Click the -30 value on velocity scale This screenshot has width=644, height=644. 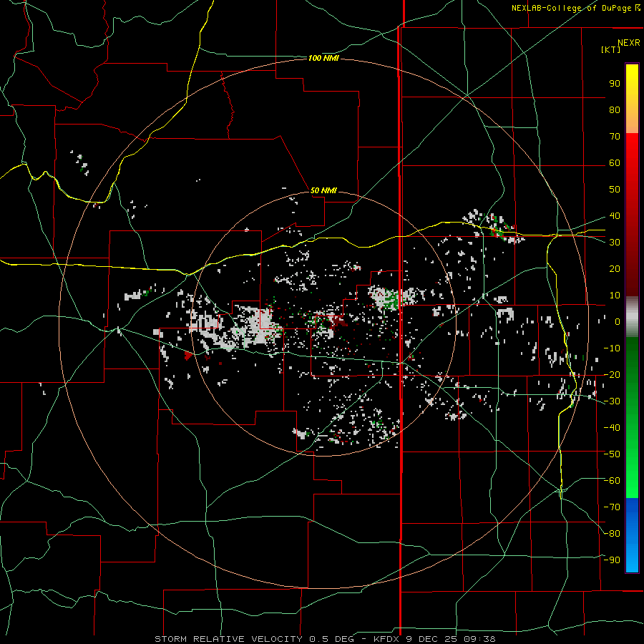[612, 401]
